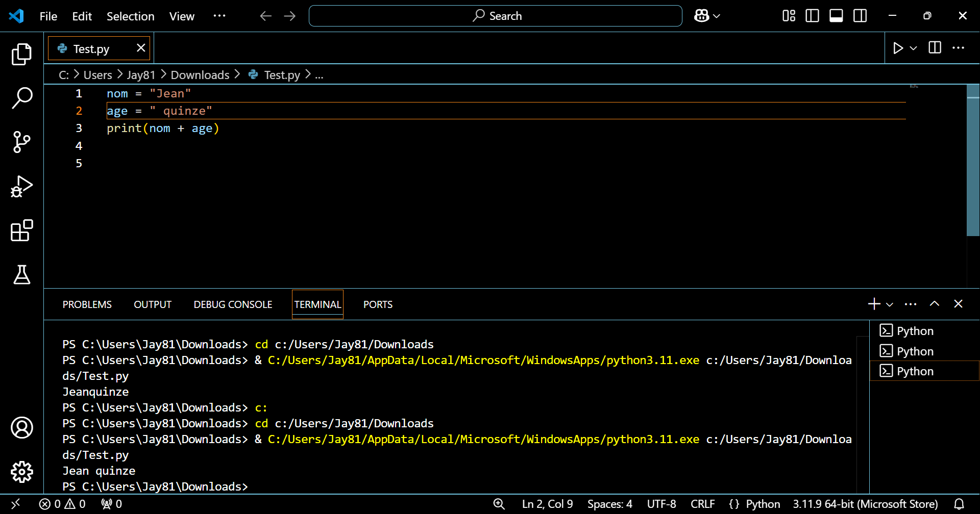Open the new terminal launch profile dropdown
This screenshot has height=514, width=980.
coord(890,304)
